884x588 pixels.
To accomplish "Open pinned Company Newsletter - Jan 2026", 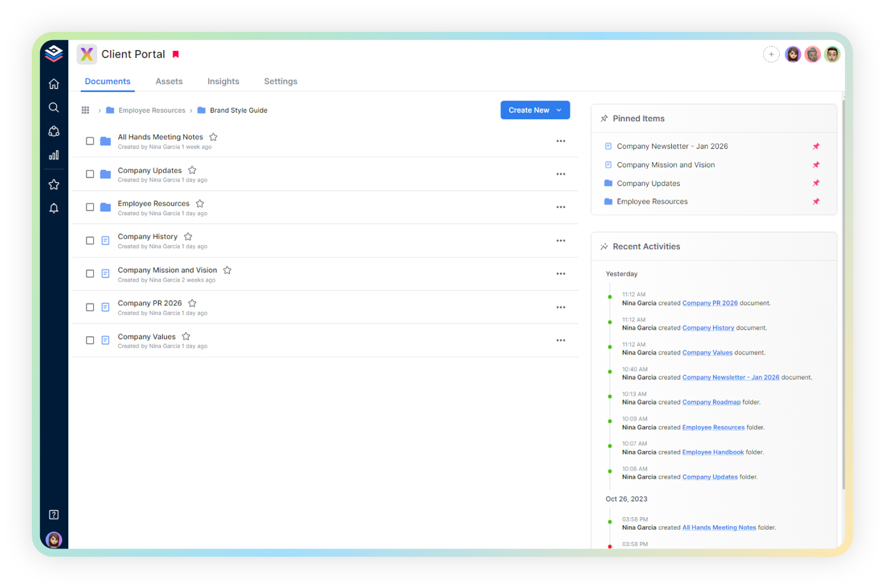I will [x=672, y=146].
